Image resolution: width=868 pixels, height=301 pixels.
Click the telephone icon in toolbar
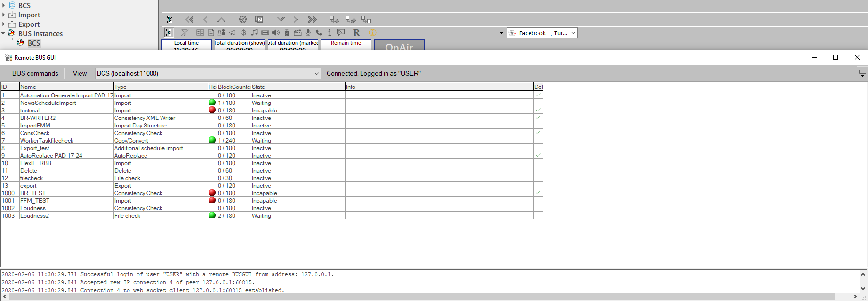(x=319, y=32)
